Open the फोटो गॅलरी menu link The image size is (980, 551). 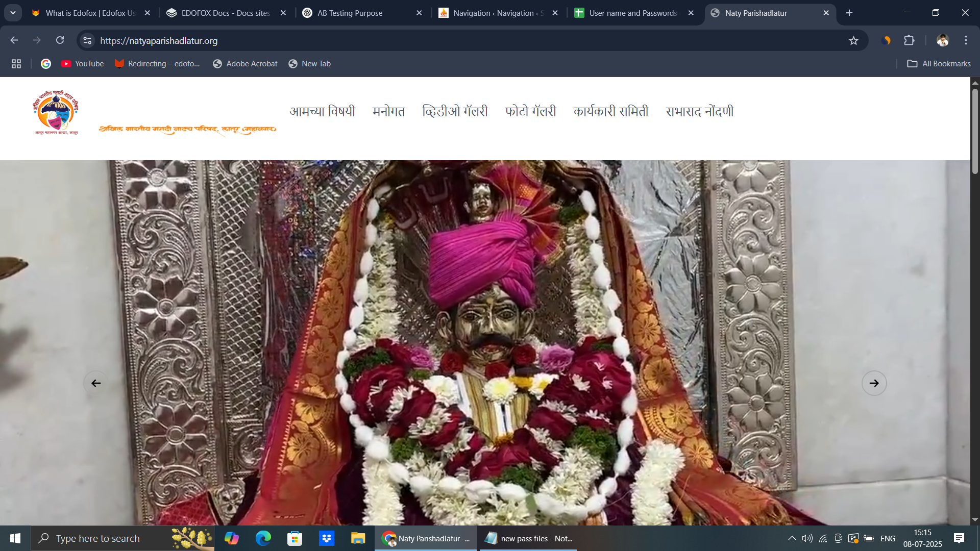(x=530, y=111)
